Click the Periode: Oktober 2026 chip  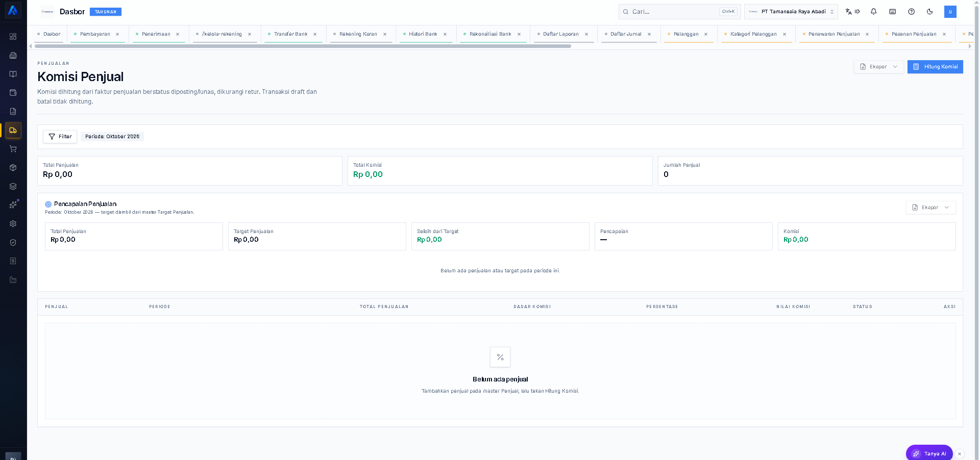(112, 137)
